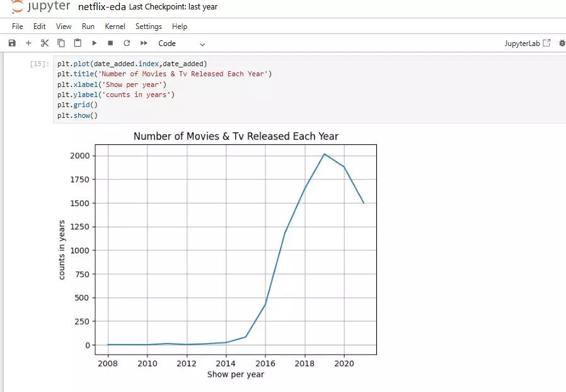Copy the selected cell using the copy icon

61,43
